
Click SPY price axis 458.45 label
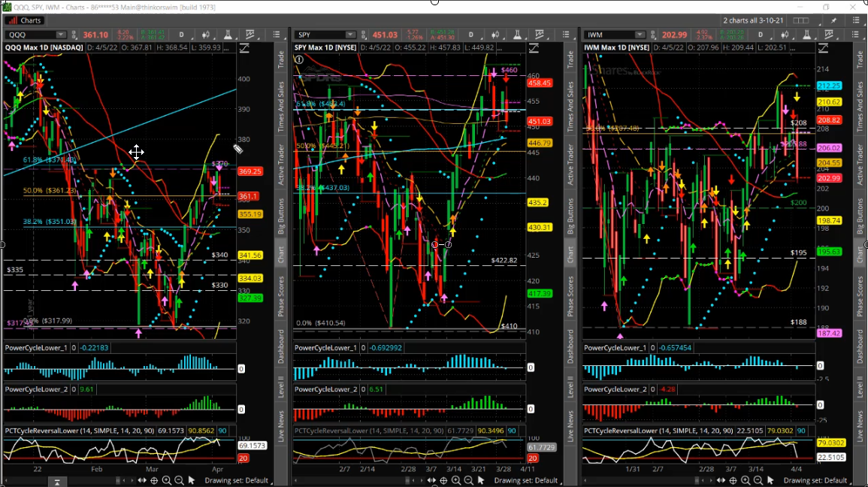click(539, 83)
